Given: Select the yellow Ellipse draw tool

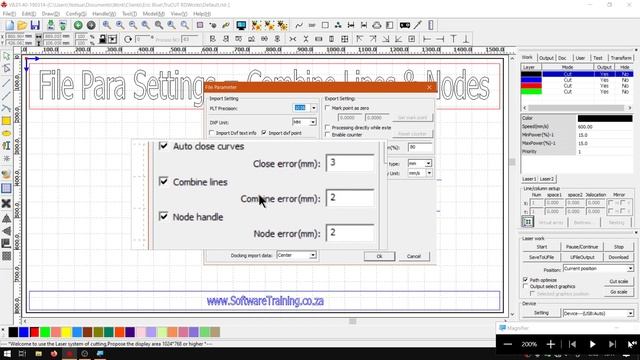Looking at the screenshot, I should click(6, 133).
